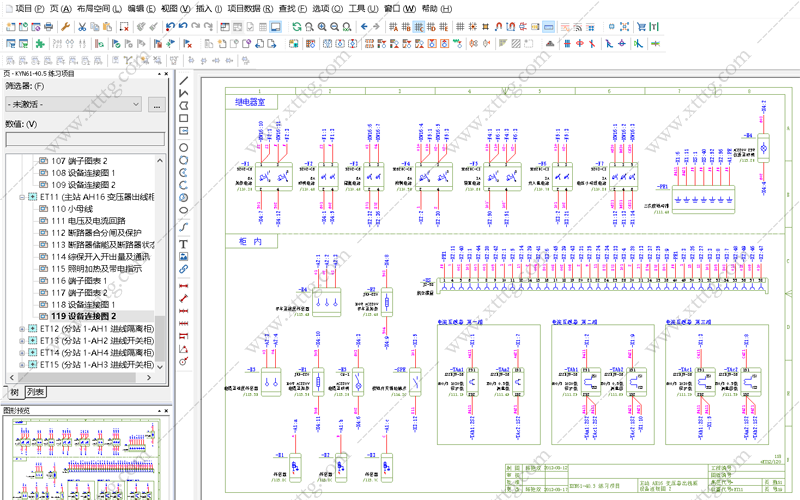Open the filter dropdown showing 未激活
The image size is (800, 500).
(73, 104)
